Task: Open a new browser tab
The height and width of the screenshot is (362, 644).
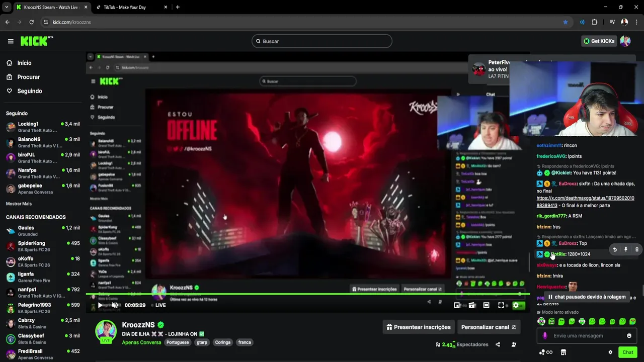Action: [x=178, y=7]
